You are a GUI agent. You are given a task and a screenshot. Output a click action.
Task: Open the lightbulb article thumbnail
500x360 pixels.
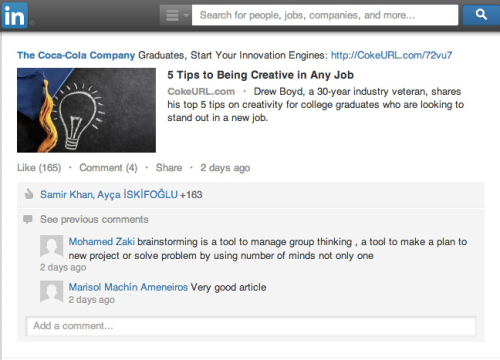[x=86, y=110]
